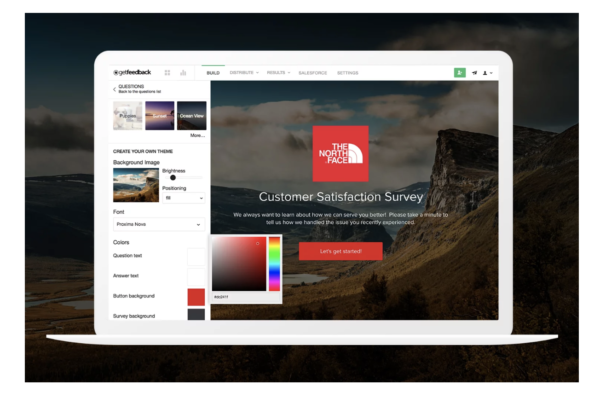Click the Let's get started button
The image size is (600, 398).
341,251
